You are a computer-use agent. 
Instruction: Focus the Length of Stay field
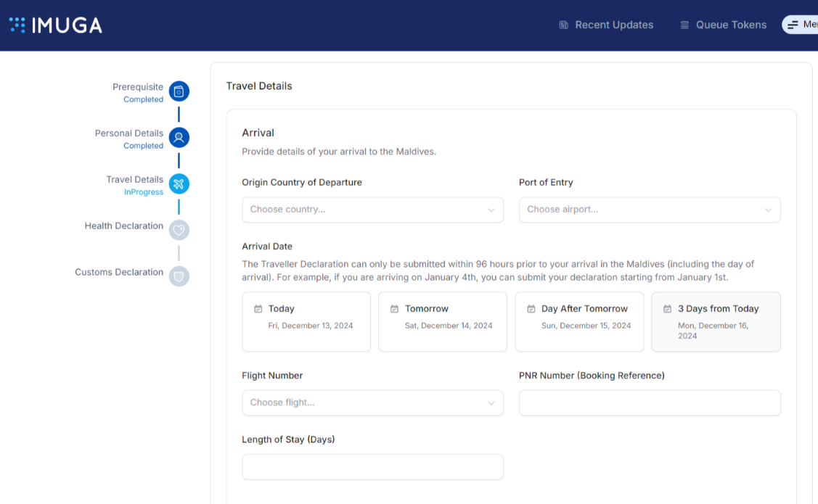click(x=372, y=467)
